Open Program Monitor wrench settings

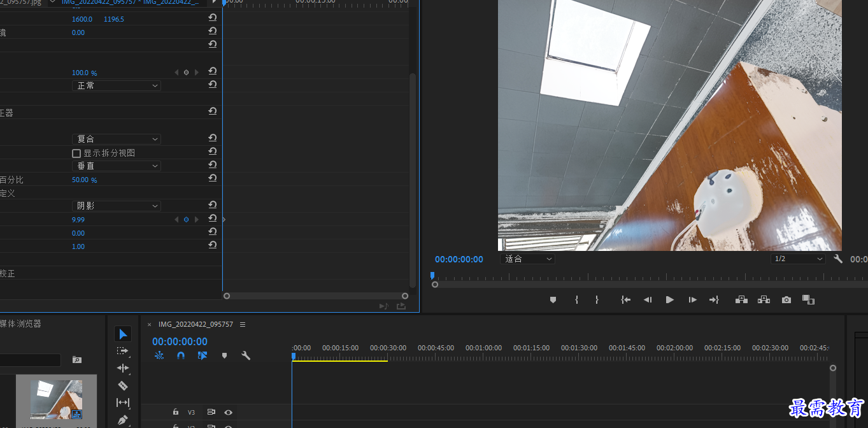pos(838,259)
